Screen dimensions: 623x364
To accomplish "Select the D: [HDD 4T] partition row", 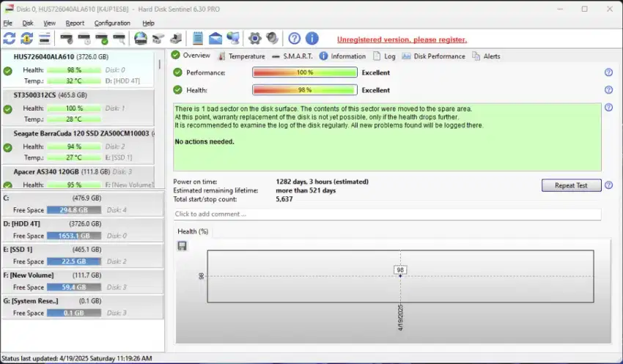I will coord(83,230).
